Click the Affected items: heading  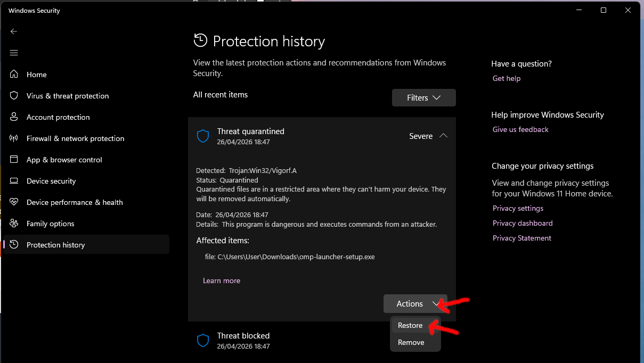click(223, 241)
